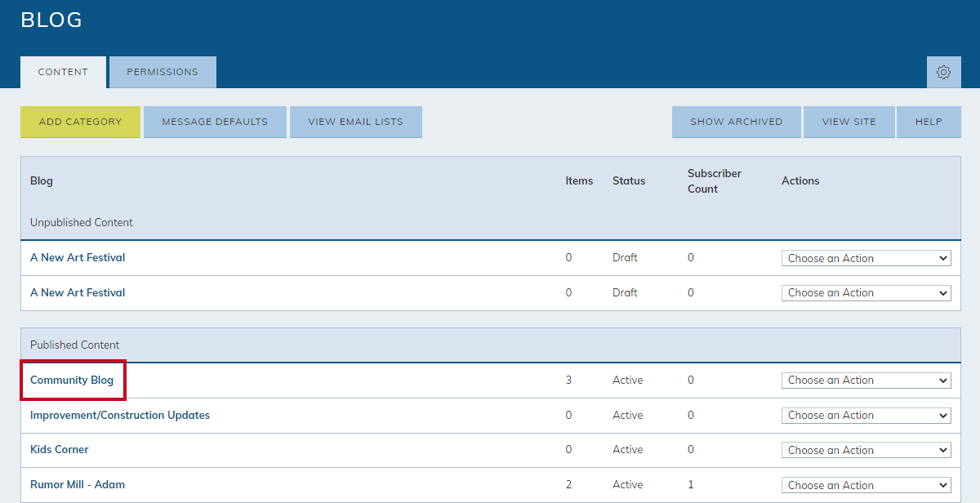This screenshot has height=503, width=980.
Task: Click the Add Category button
Action: (80, 122)
